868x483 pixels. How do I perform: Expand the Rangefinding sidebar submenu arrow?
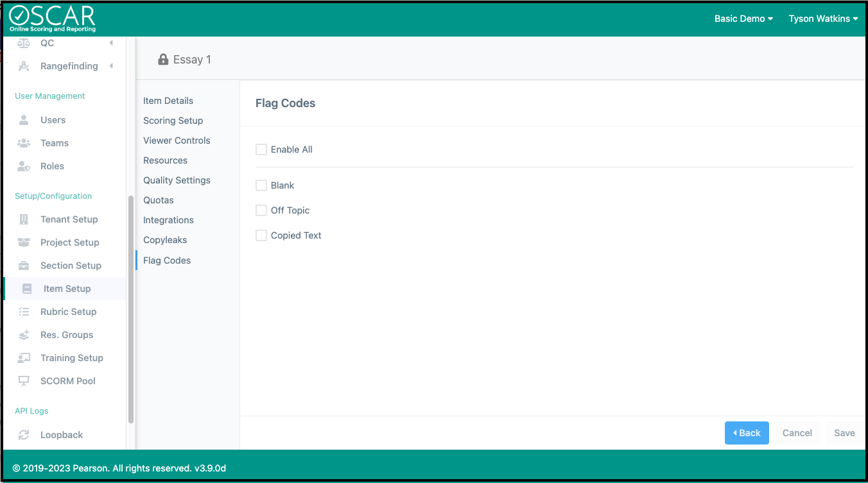[x=111, y=66]
